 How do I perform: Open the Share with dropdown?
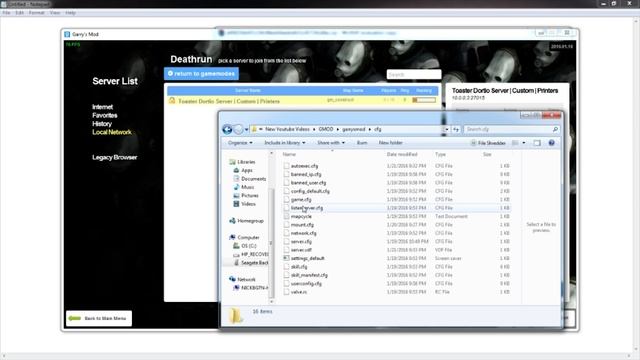point(331,143)
